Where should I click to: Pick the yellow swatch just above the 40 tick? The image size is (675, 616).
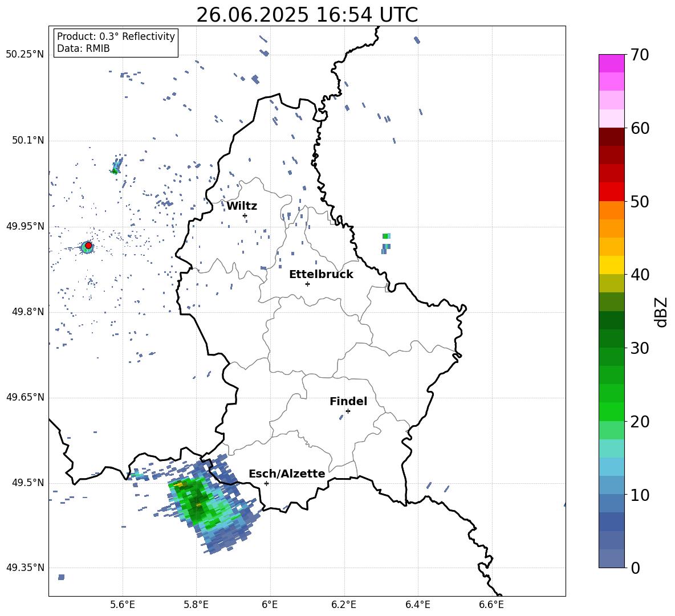[x=611, y=265]
